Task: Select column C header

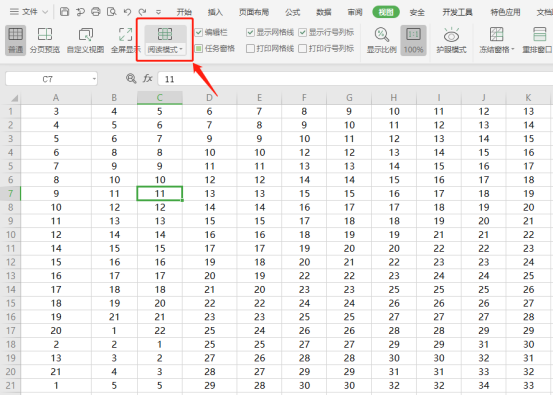Action: pos(160,98)
